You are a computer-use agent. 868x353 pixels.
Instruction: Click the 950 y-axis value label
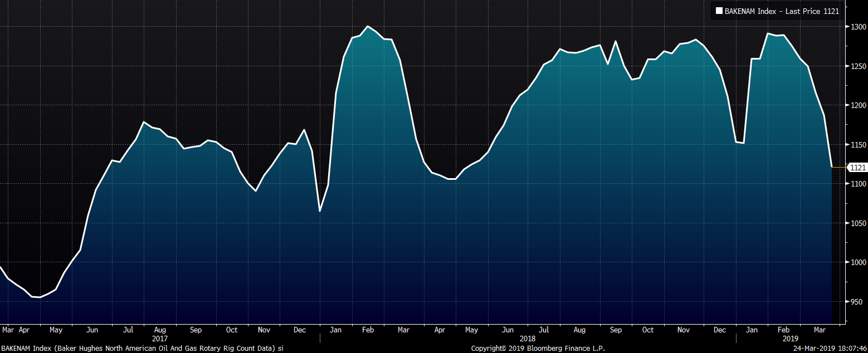click(857, 302)
